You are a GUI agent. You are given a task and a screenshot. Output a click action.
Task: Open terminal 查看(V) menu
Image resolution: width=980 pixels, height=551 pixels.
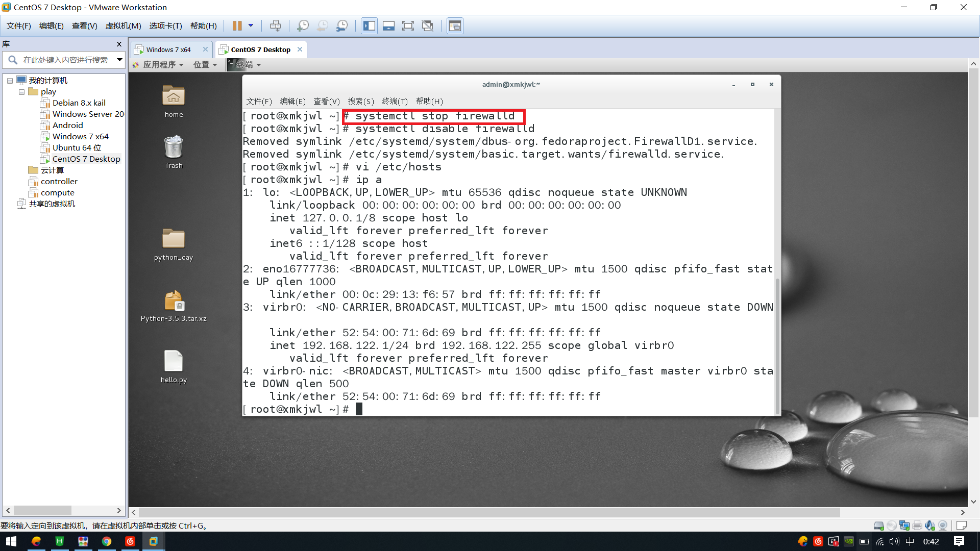(x=326, y=101)
